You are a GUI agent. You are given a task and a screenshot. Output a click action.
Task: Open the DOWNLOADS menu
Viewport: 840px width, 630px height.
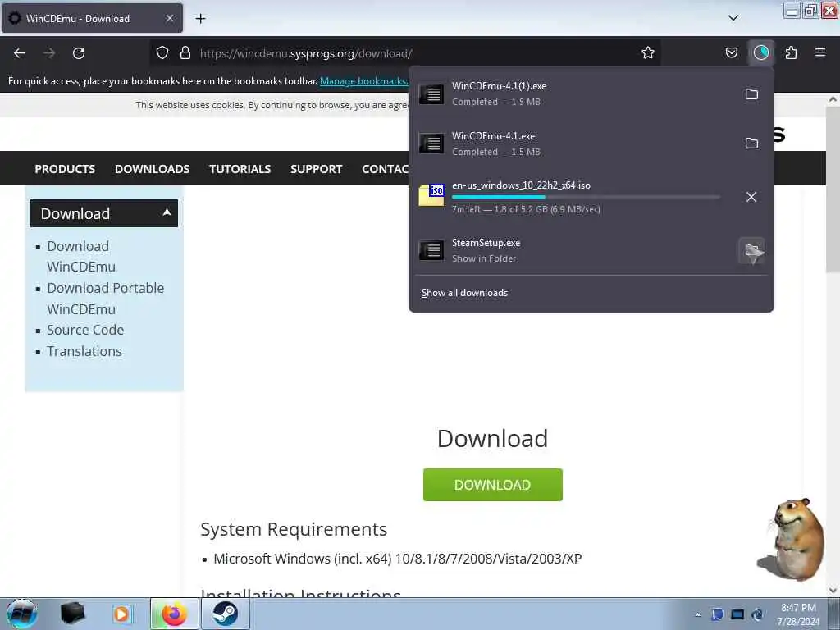(x=152, y=169)
